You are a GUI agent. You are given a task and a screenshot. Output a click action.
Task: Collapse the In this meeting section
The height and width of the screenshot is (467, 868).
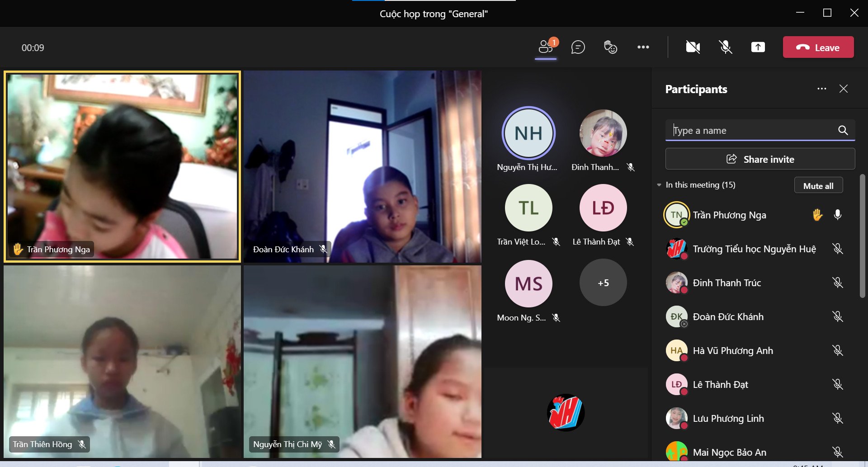pyautogui.click(x=659, y=185)
